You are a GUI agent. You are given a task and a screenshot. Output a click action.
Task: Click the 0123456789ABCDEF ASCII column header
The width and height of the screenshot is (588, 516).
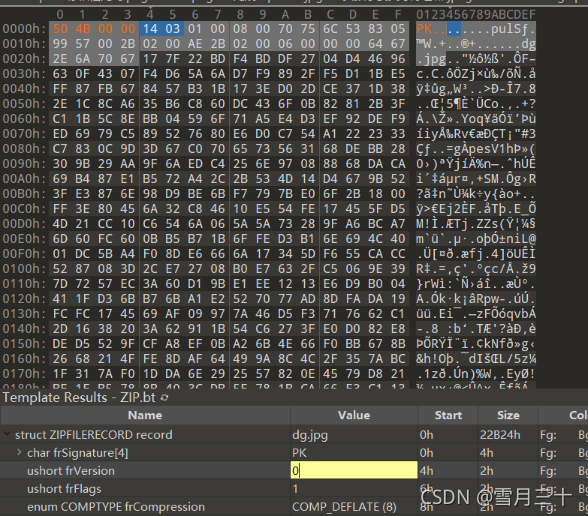[476, 15]
